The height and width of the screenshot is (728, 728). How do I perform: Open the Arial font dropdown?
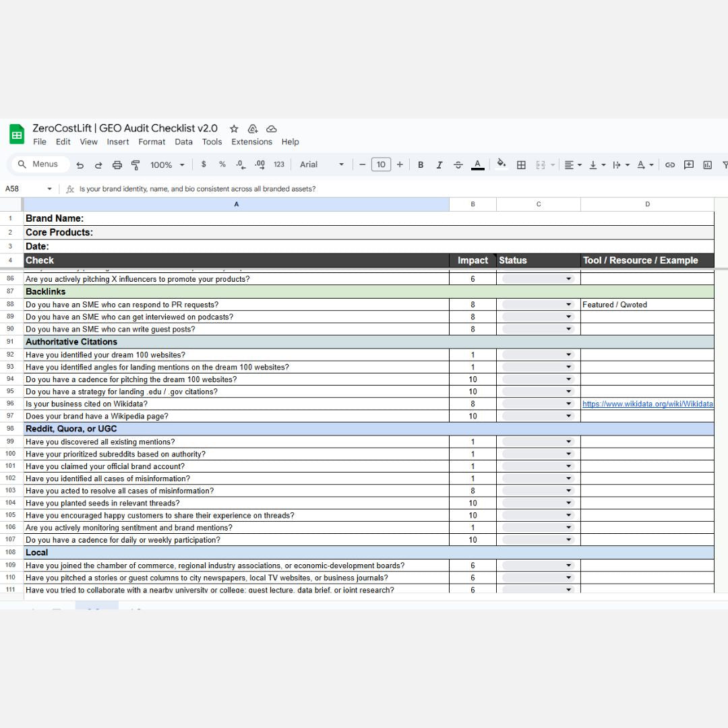[322, 165]
